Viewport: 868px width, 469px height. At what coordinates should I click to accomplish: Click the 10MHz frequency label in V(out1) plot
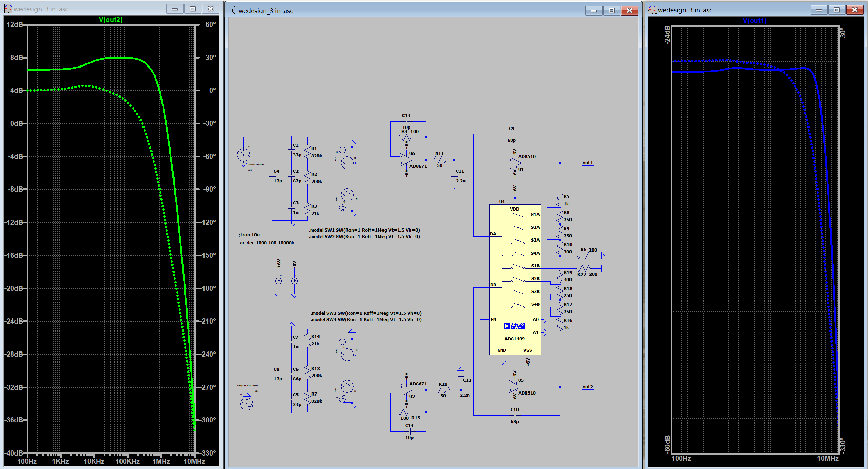coord(828,458)
